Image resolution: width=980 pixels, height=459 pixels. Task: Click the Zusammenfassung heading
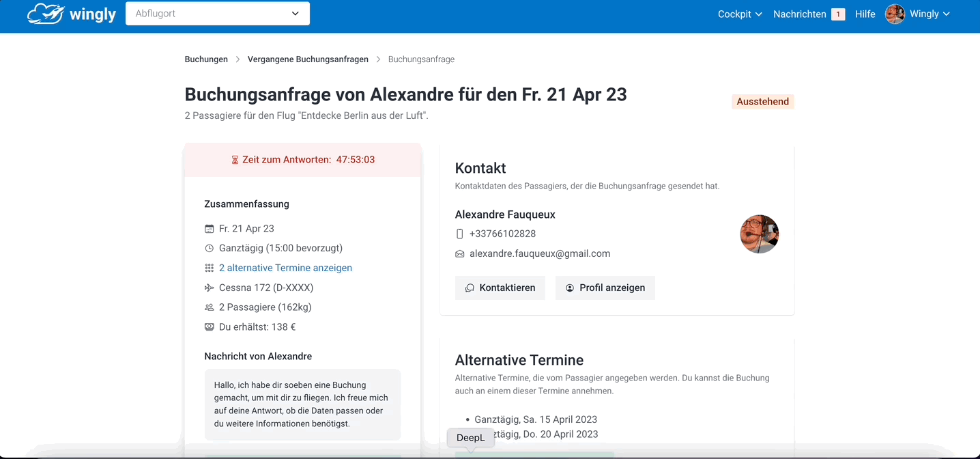pos(246,204)
